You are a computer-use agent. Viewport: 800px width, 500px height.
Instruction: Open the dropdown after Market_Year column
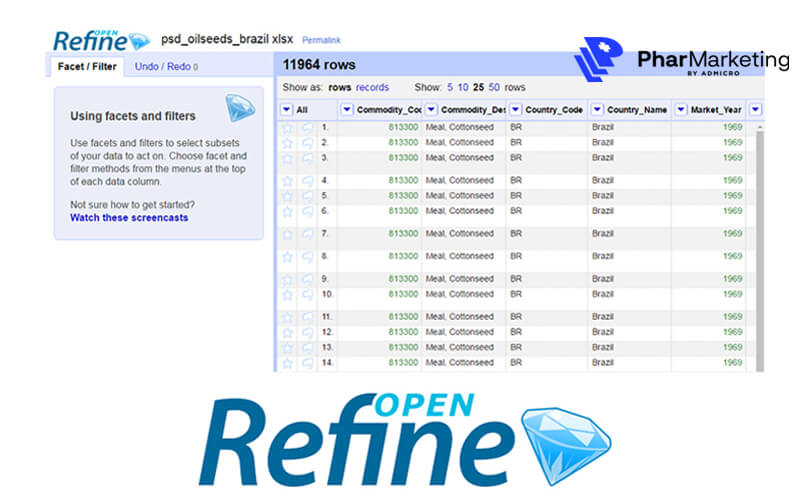[x=756, y=109]
